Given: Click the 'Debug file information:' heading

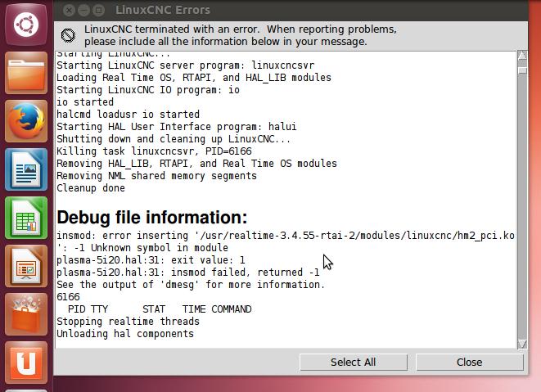Looking at the screenshot, I should pyautogui.click(x=152, y=218).
